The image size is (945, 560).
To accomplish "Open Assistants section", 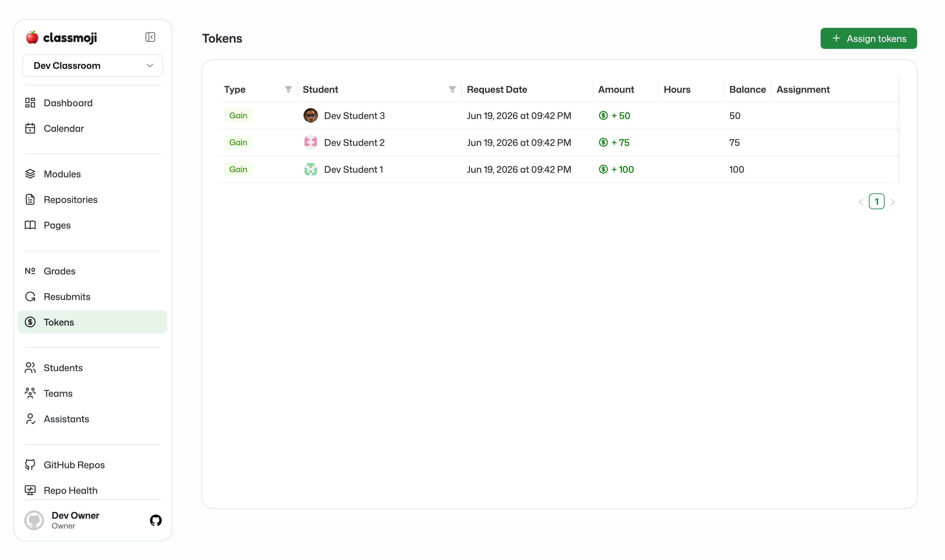I will 67,419.
